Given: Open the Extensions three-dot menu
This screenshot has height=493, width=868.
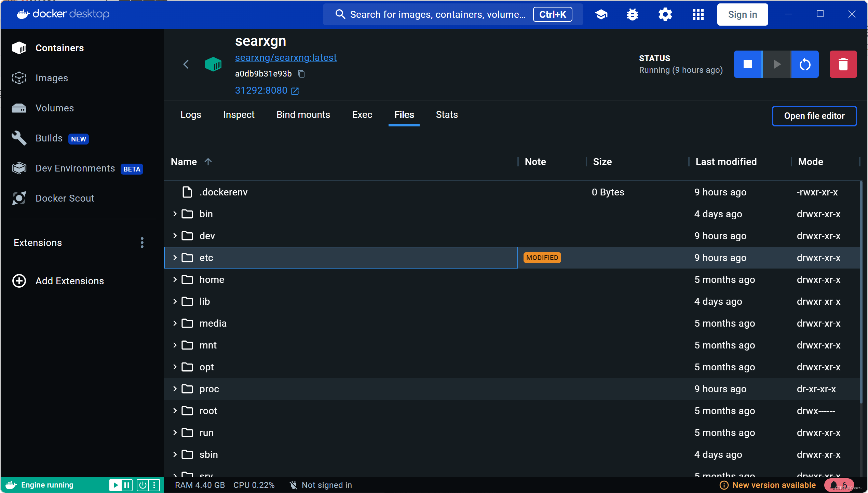Looking at the screenshot, I should coord(142,243).
